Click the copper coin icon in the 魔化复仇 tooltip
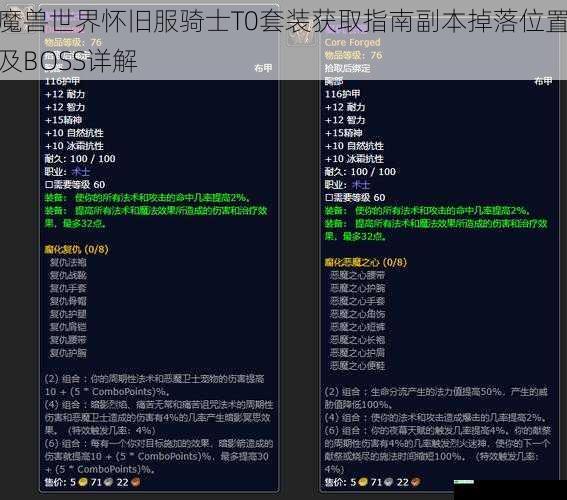The width and height of the screenshot is (567, 500). [x=136, y=482]
